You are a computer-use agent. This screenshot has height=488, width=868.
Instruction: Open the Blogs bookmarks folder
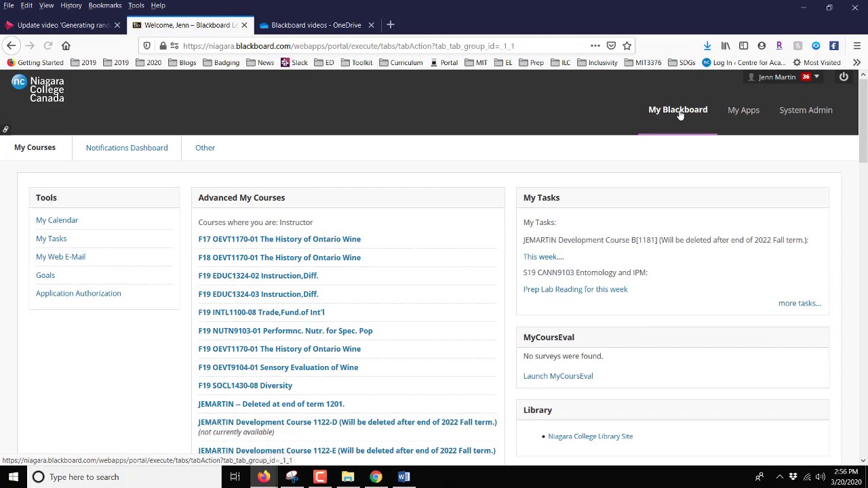(x=182, y=62)
